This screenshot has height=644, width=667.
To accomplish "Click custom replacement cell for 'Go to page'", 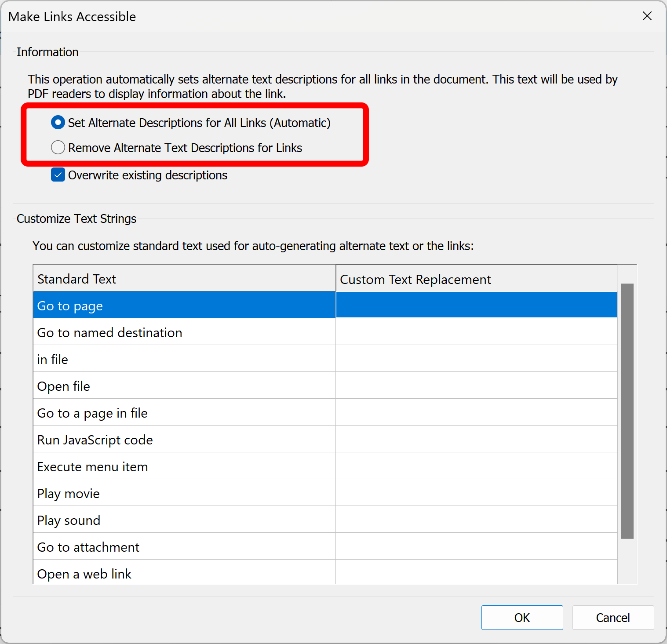I will (477, 306).
